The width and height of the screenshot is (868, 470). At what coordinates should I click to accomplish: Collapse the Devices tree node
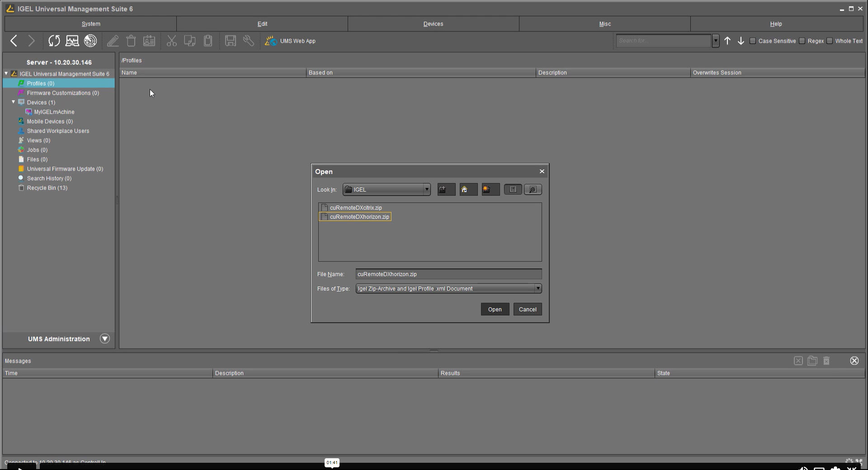14,102
